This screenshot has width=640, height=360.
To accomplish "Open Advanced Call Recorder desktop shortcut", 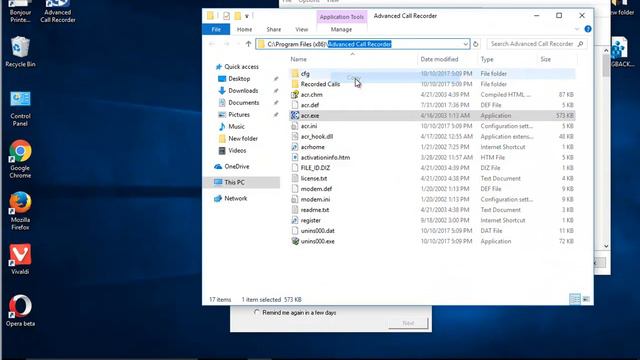I will tap(58, 11).
